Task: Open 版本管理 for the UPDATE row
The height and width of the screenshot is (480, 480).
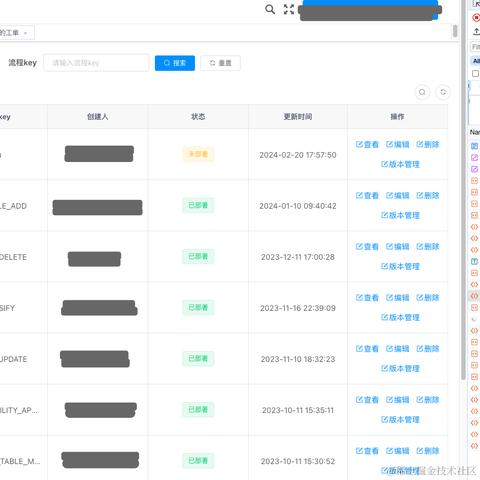Action: pos(400,368)
